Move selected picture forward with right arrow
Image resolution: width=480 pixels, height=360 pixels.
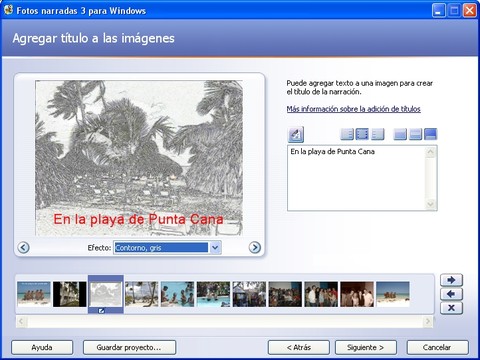(451, 280)
